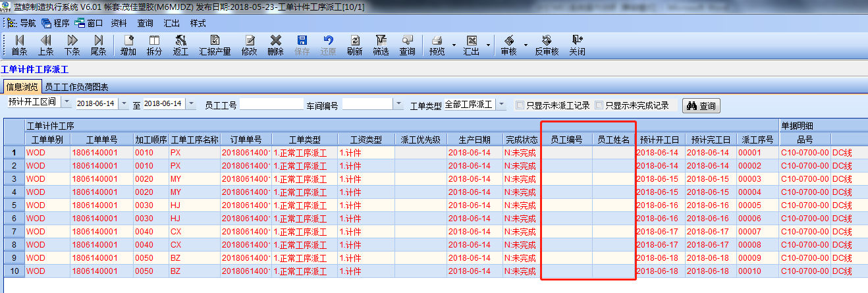Viewport: 868px width, 293px height.
Task: Click the 首条 first-record toolbar icon
Action: [x=19, y=45]
